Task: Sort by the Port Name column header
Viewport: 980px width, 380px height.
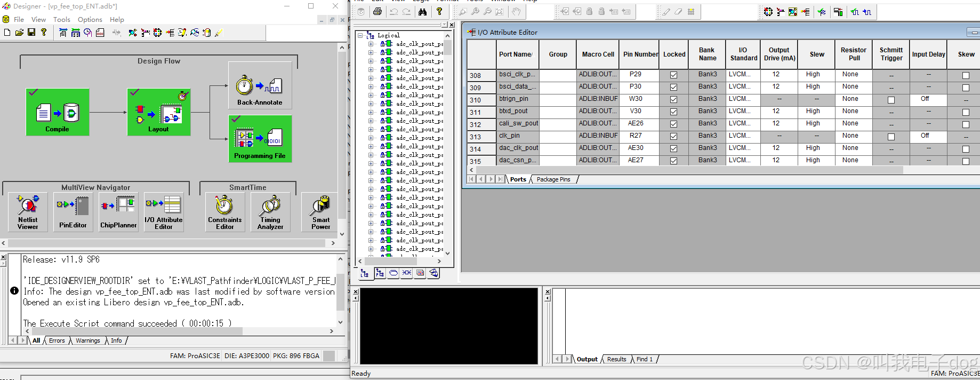Action: 517,54
